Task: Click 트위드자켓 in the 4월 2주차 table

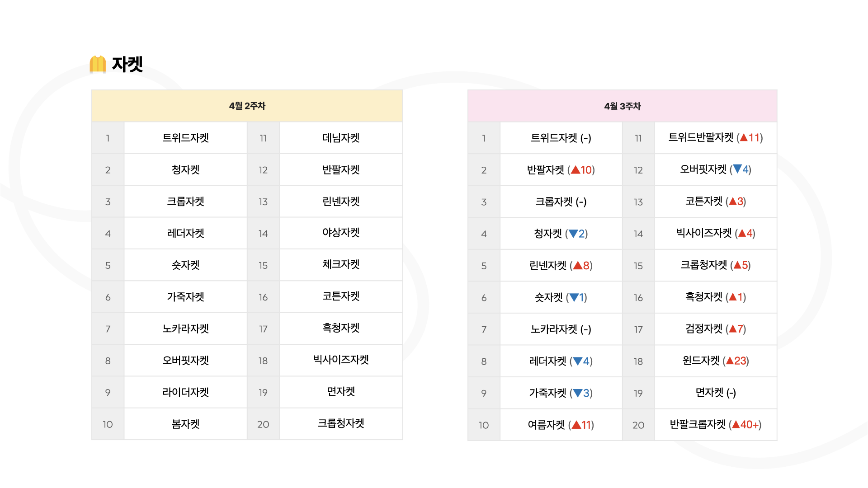Action: click(x=186, y=138)
